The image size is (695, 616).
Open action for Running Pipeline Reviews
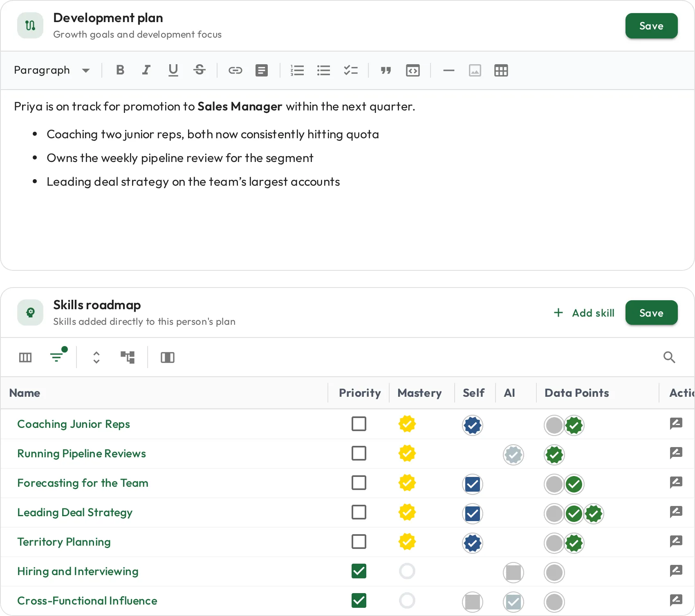click(x=676, y=453)
